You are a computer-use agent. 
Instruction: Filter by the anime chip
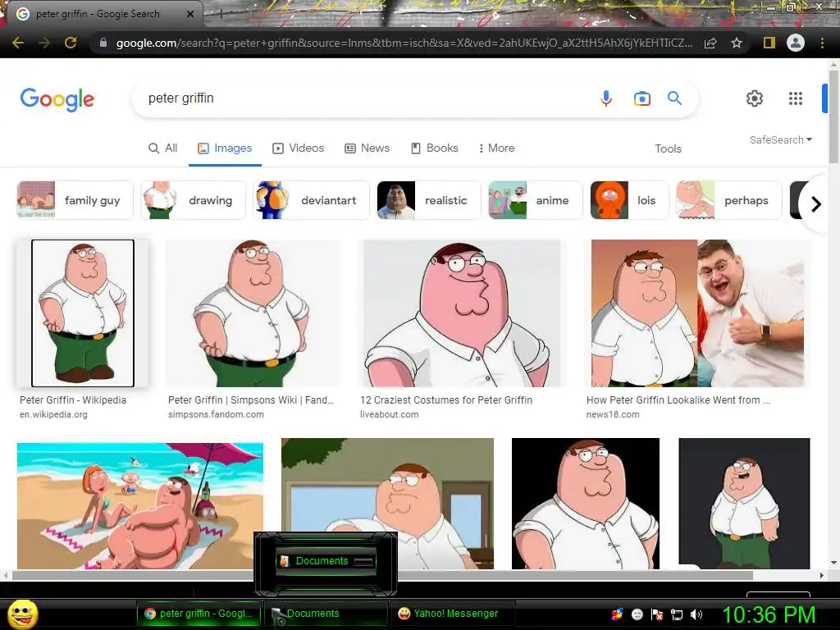click(535, 200)
